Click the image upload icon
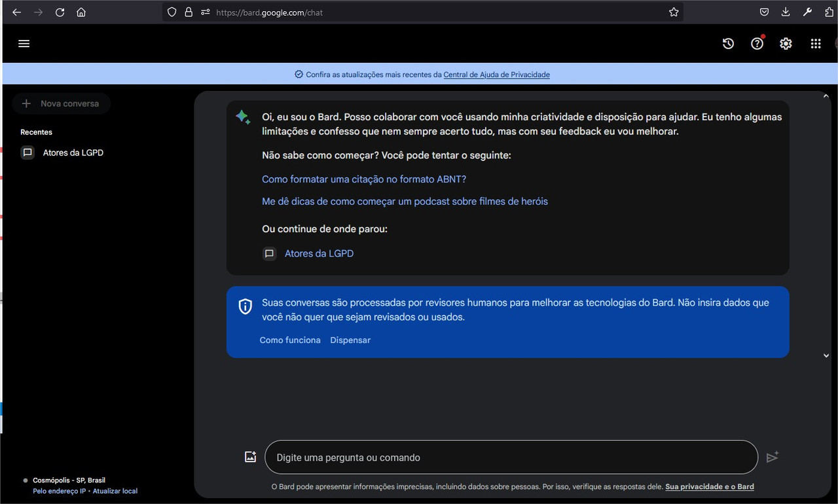This screenshot has height=504, width=838. tap(250, 457)
